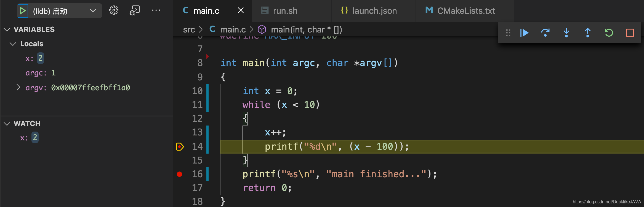
Task: Open the main.c breadcrumb item
Action: point(233,29)
